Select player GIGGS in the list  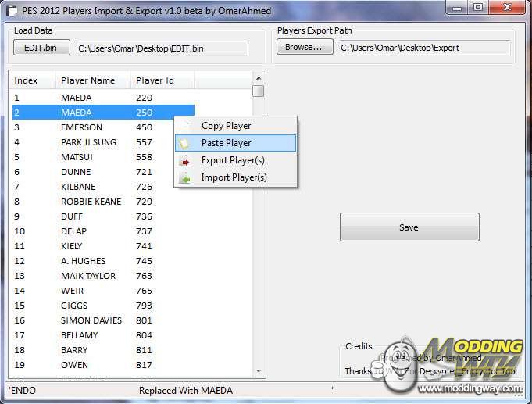coord(76,306)
